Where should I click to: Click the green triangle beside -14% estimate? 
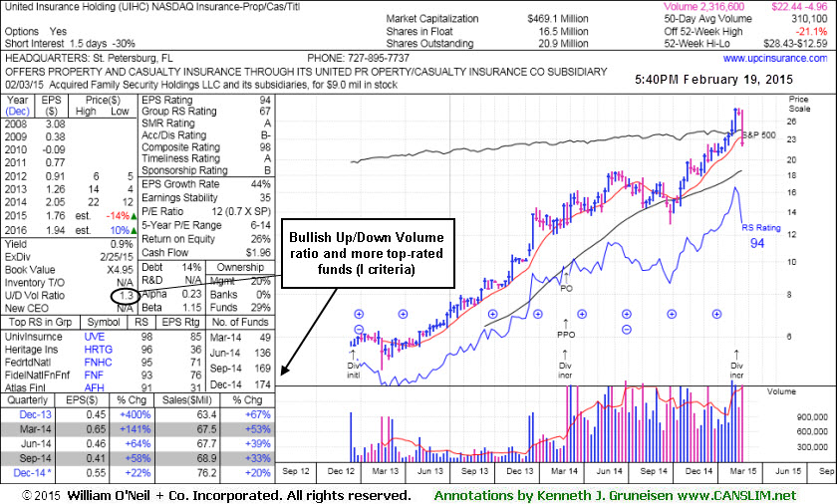(134, 216)
